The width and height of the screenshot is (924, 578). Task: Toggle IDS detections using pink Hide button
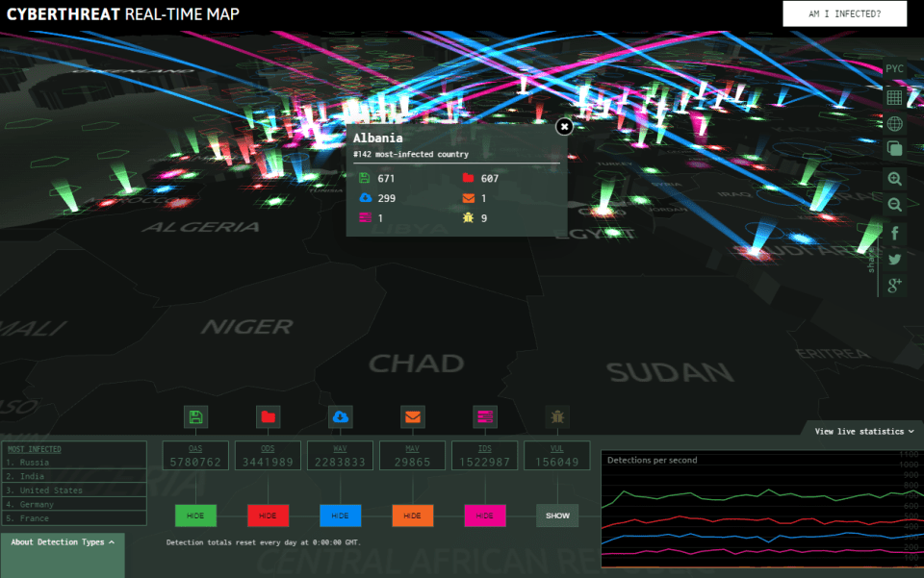pos(485,515)
